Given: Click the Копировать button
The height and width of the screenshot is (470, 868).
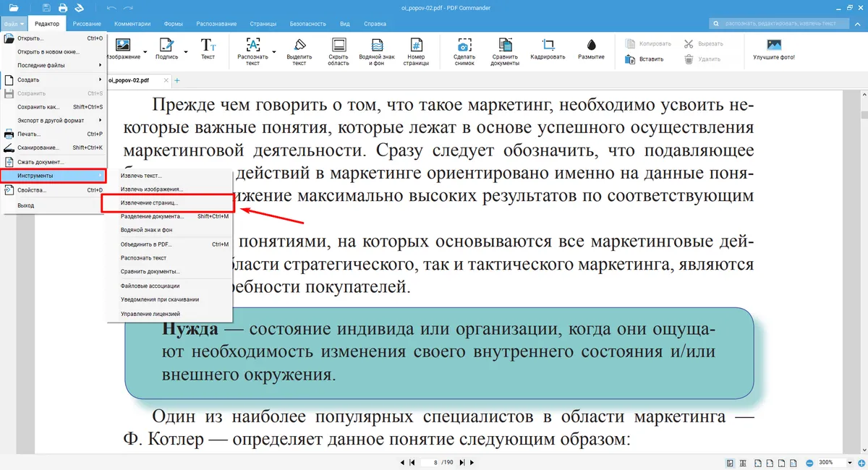Looking at the screenshot, I should [x=649, y=43].
